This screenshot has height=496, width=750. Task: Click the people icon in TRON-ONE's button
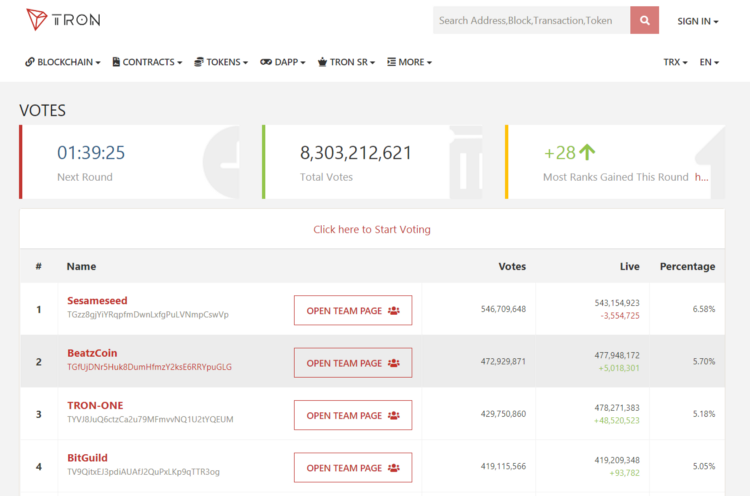(x=394, y=416)
